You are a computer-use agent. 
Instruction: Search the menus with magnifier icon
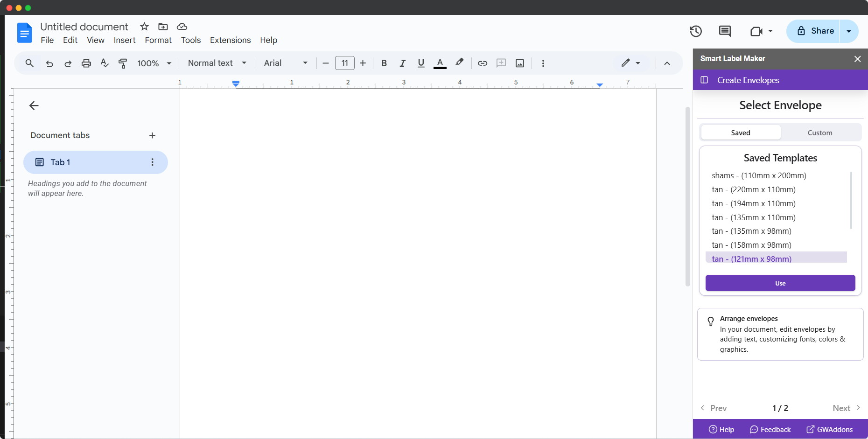29,63
